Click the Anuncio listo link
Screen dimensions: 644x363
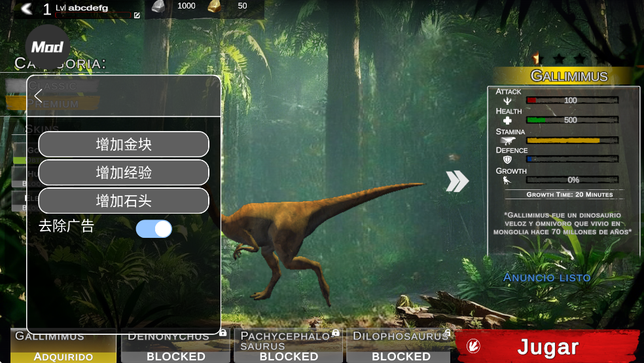[x=546, y=278]
